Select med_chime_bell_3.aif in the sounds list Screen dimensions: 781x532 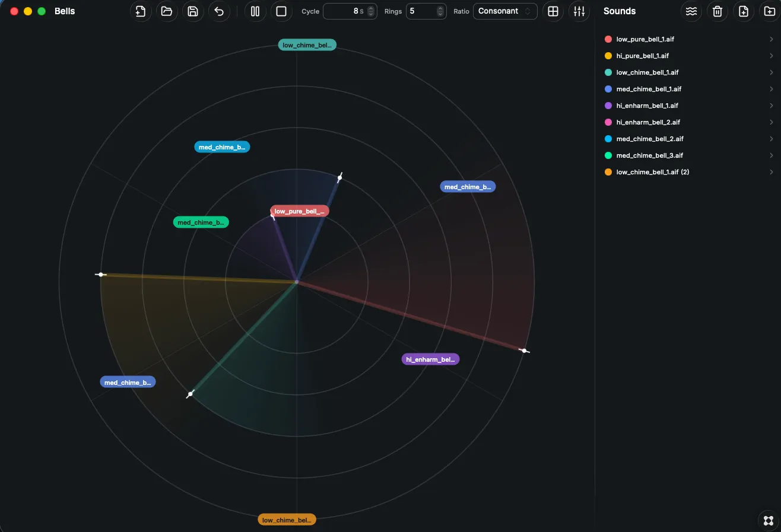pyautogui.click(x=688, y=155)
